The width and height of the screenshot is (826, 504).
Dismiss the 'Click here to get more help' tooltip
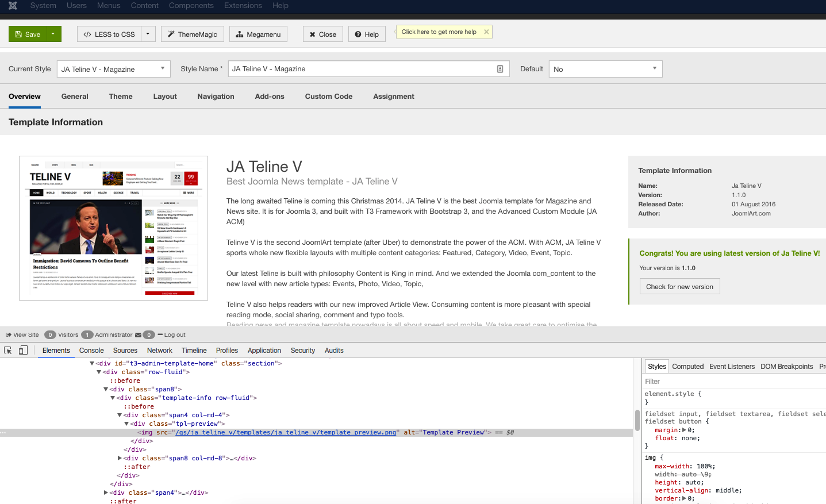[x=486, y=32]
